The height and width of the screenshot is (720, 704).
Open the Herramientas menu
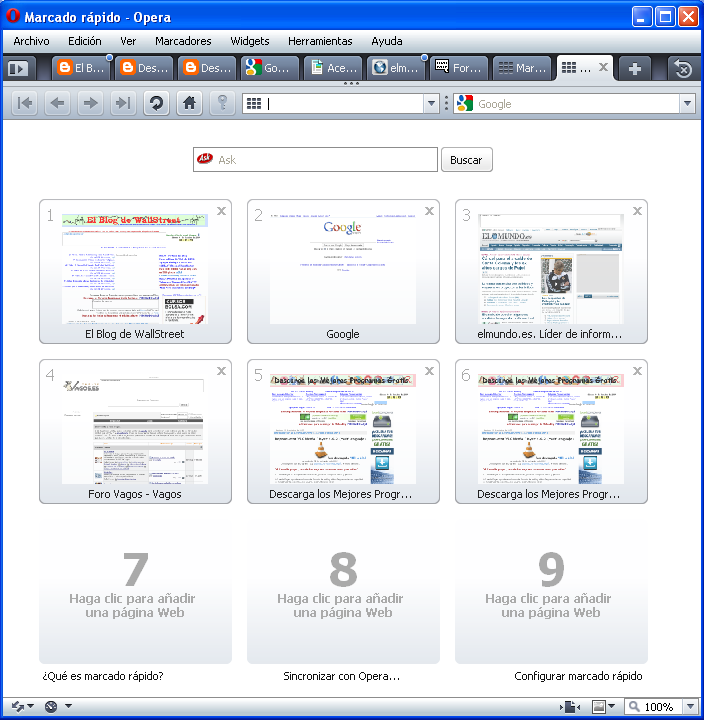click(x=320, y=41)
